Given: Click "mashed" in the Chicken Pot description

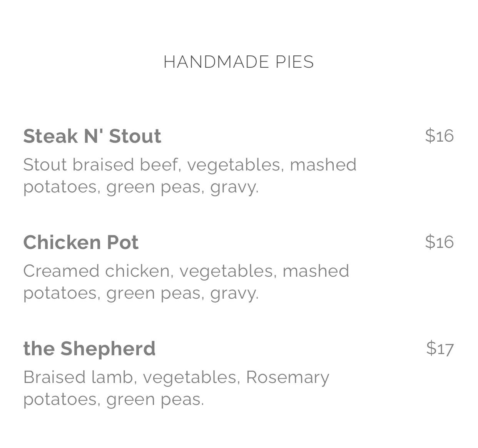Looking at the screenshot, I should coord(316,271).
